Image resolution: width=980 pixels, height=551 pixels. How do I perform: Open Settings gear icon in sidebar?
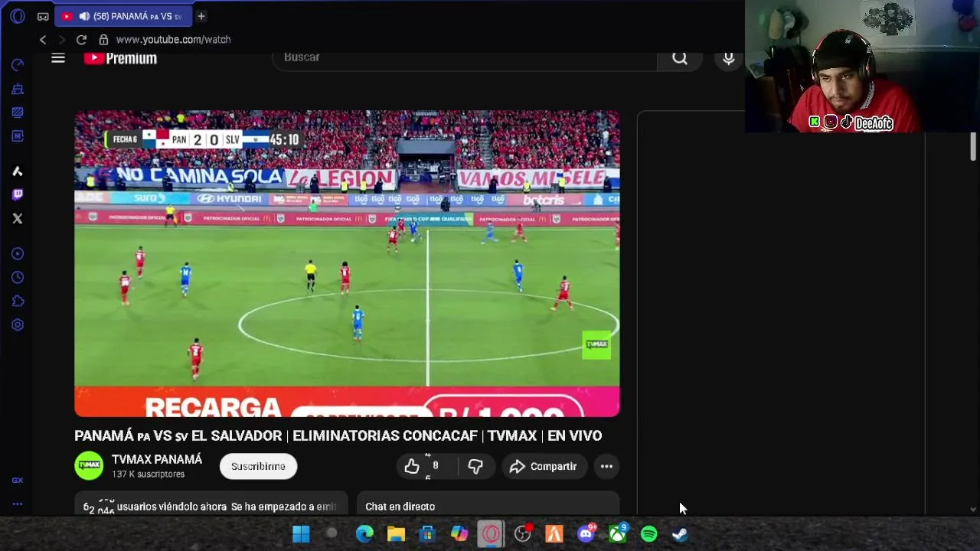18,324
